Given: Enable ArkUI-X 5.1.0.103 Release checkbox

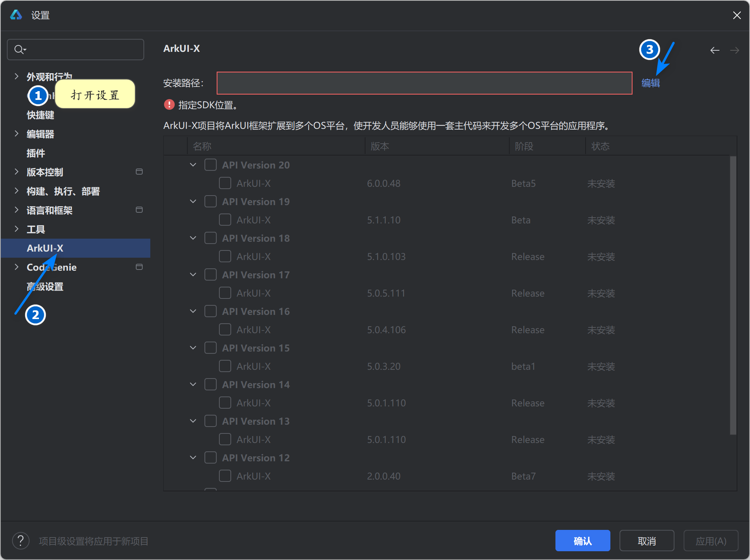Looking at the screenshot, I should [x=225, y=257].
